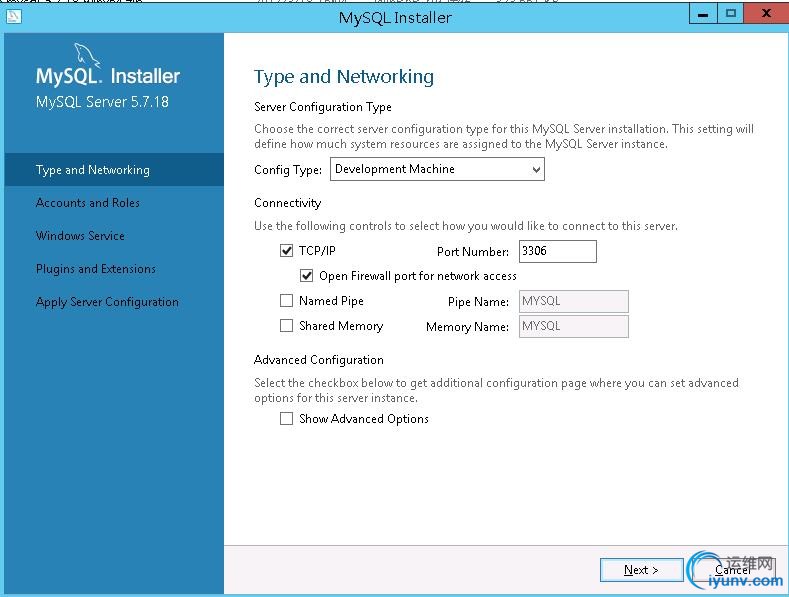Enable or disable the TCP/IP checkbox
Screen dimensions: 789x597
tap(286, 251)
